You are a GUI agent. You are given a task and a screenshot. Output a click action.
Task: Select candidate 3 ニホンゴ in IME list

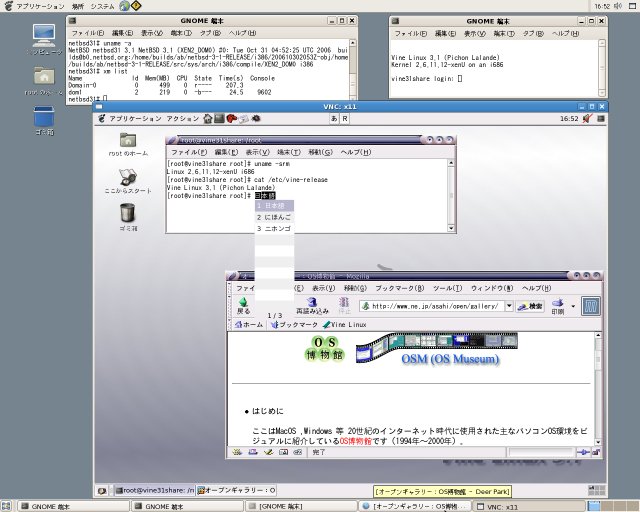tap(274, 229)
